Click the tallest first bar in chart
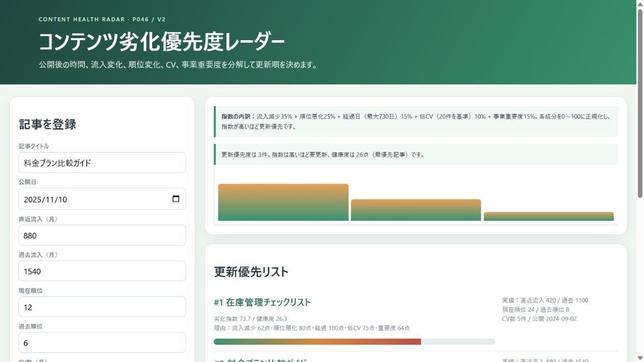644x362 pixels. click(x=283, y=202)
